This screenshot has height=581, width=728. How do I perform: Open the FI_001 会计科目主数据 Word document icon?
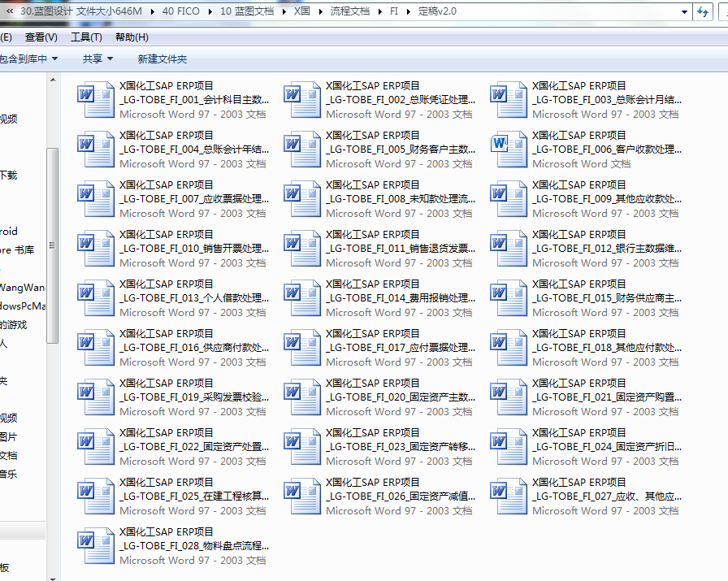coord(95,99)
